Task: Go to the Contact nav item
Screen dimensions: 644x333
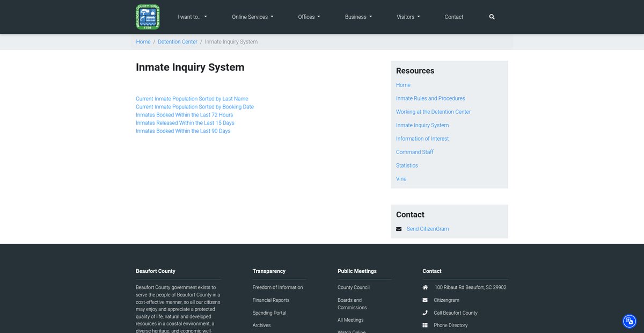Action: coord(453,17)
